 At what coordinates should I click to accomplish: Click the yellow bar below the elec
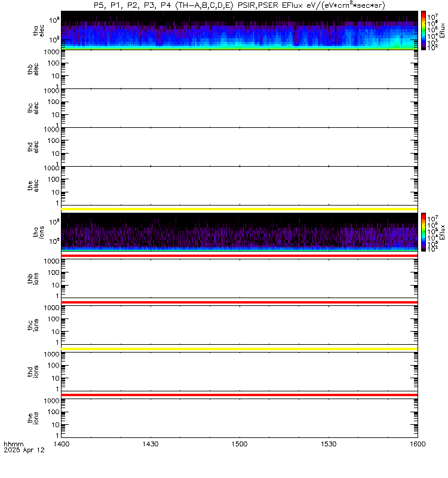point(240,209)
